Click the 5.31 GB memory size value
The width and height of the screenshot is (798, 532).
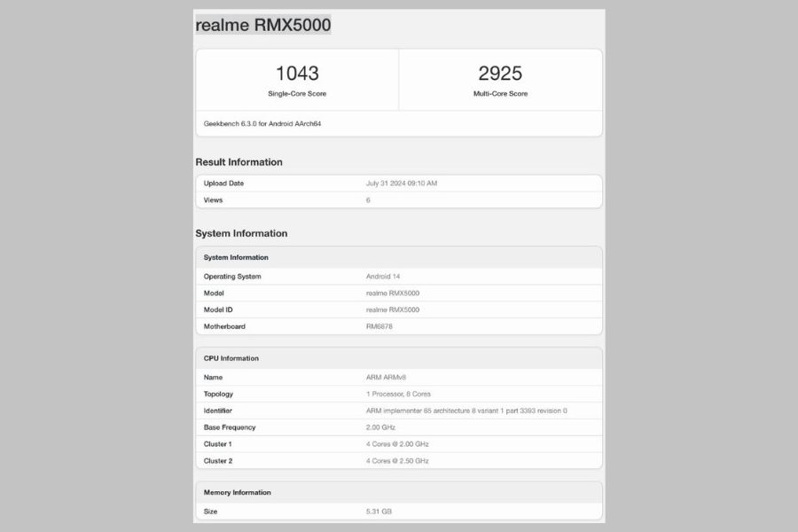pos(379,512)
